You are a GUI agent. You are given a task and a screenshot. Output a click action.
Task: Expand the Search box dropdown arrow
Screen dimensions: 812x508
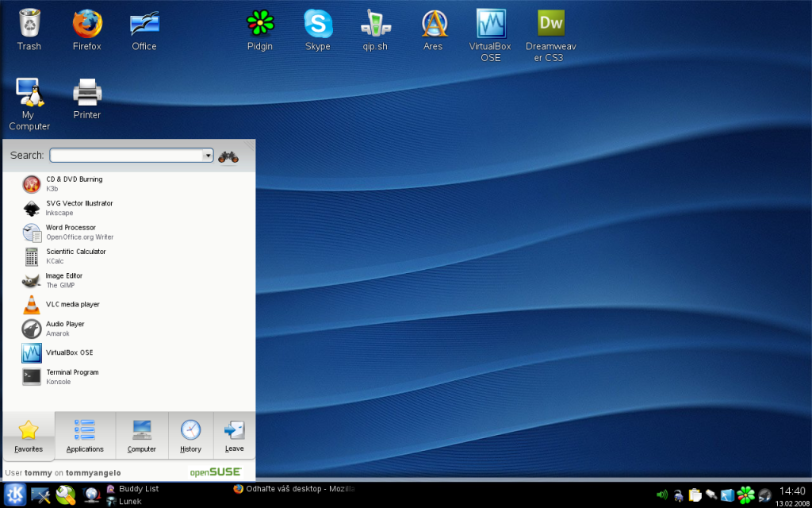[x=208, y=155]
